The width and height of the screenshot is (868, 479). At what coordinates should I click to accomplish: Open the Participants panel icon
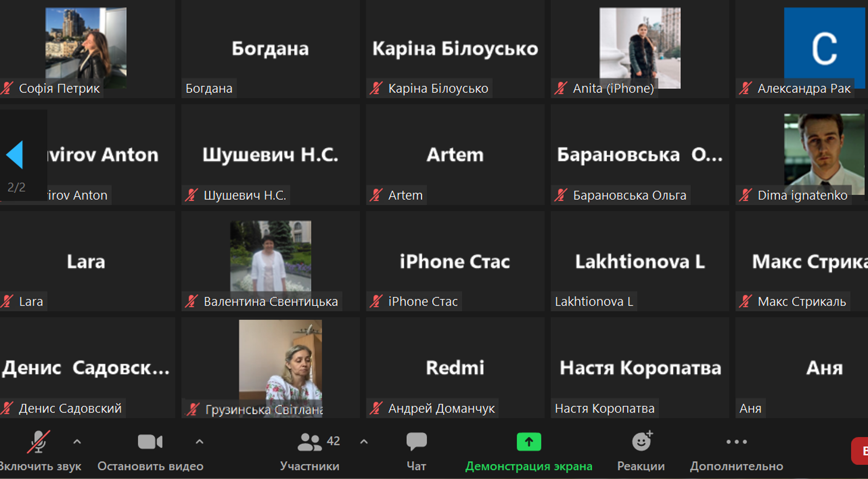[310, 442]
